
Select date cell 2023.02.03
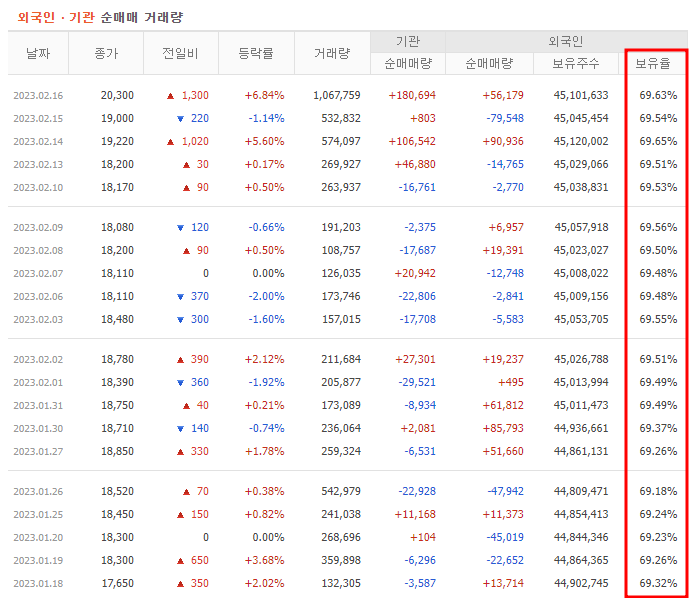click(x=38, y=320)
